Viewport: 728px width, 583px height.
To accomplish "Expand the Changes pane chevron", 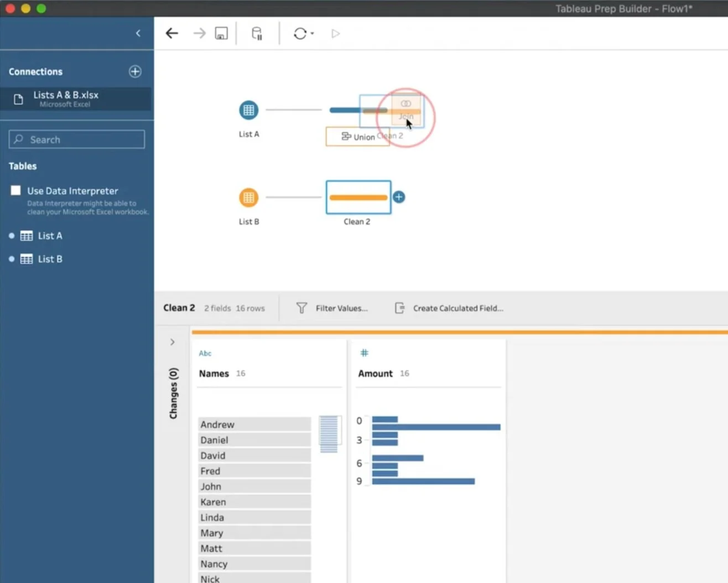I will coord(173,342).
